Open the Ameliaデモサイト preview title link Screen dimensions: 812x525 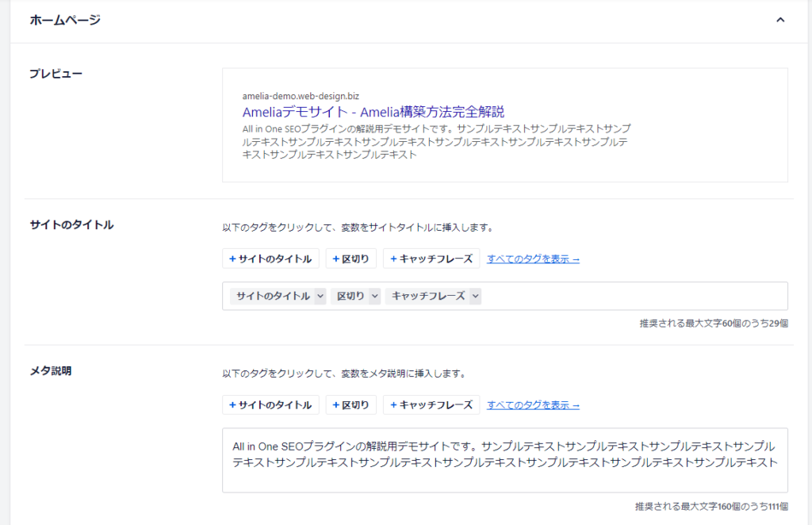coord(373,112)
